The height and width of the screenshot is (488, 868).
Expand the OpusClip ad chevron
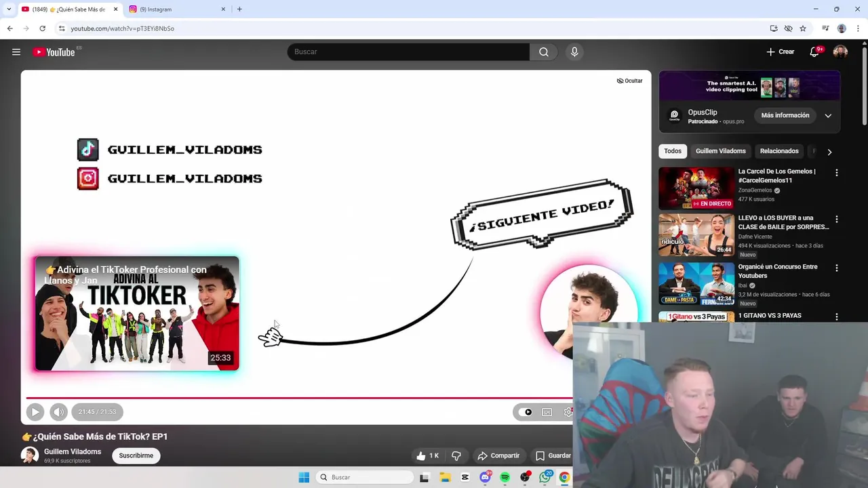coord(828,116)
